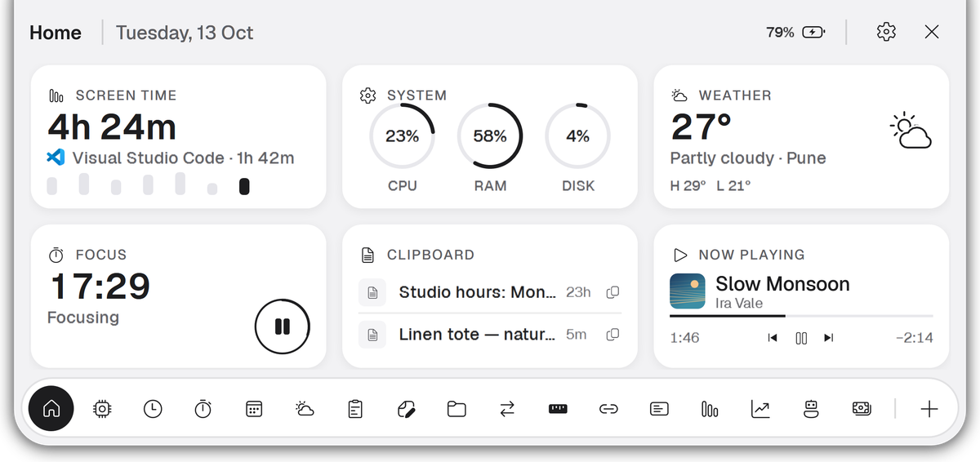Open the calendar icon in the dock
Viewport: 980px width, 462px height.
coord(254,409)
